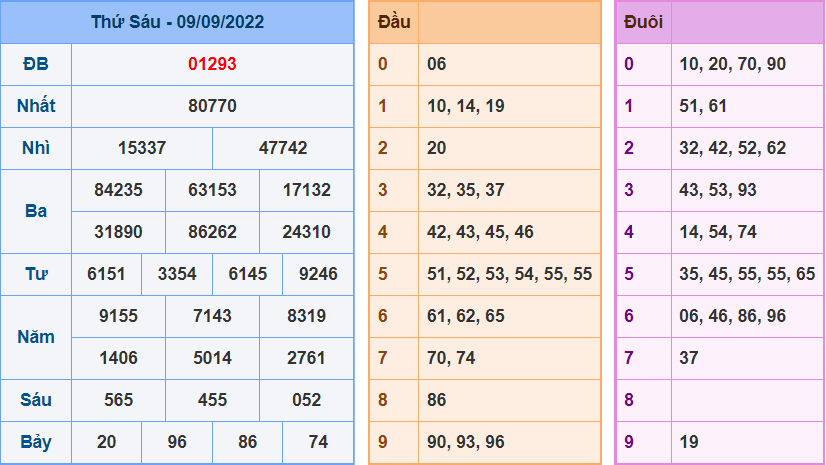Click the Tư number 6151
826x465 pixels.
(106, 274)
